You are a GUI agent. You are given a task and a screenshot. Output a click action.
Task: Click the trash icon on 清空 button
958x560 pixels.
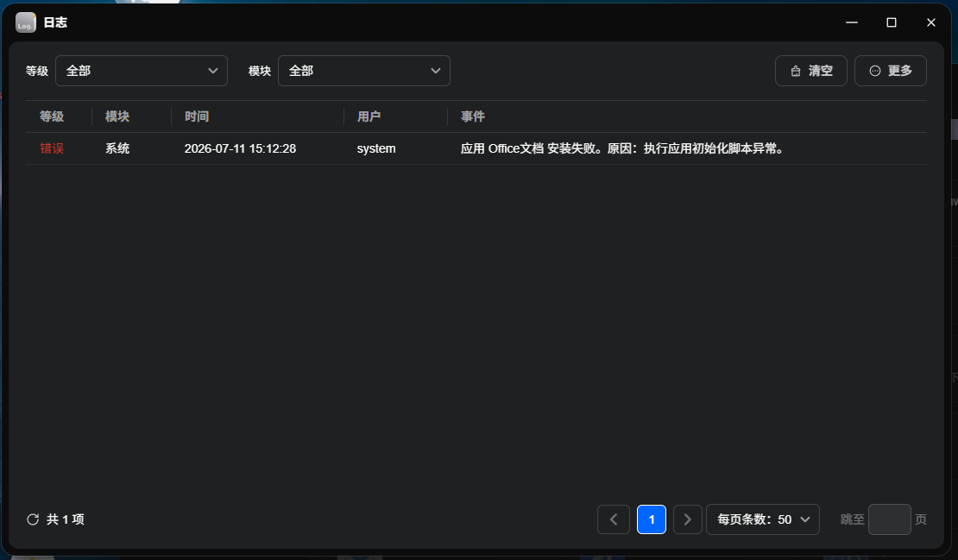[x=796, y=71]
